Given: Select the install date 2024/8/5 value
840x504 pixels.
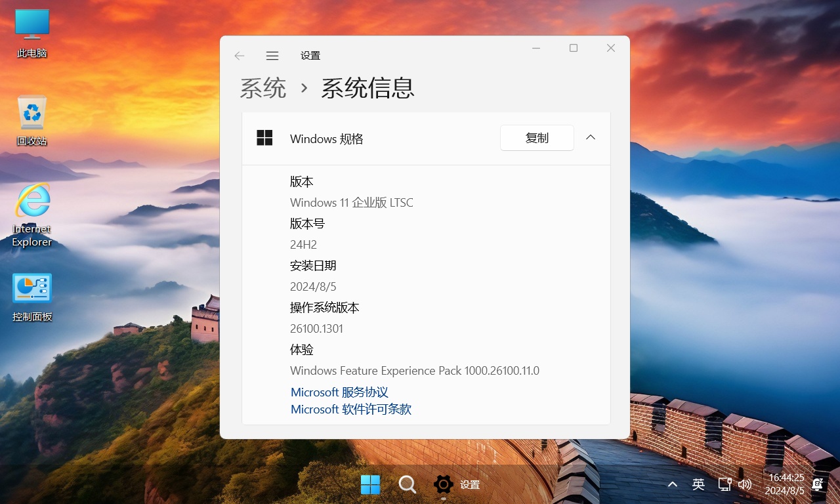Looking at the screenshot, I should (x=313, y=287).
